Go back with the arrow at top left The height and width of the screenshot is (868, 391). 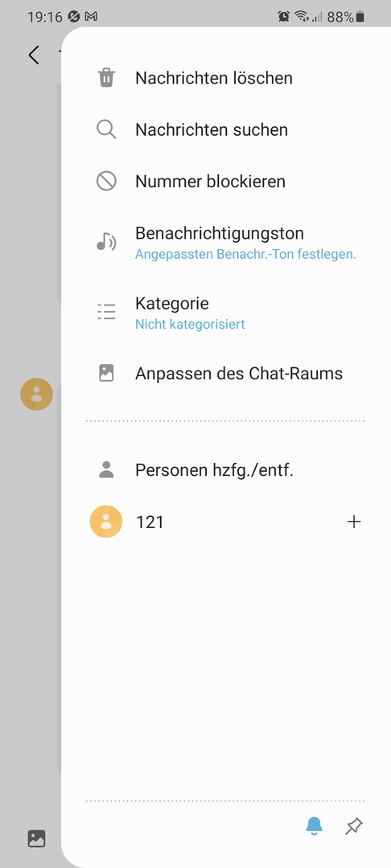tap(35, 55)
